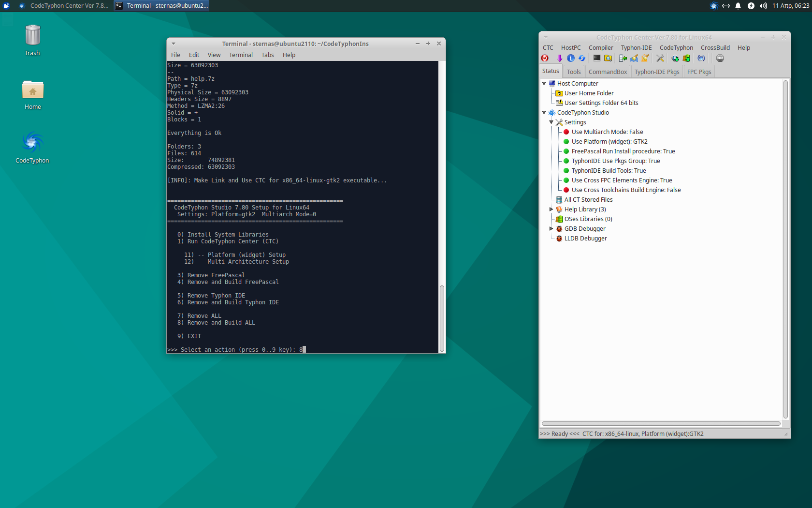Screen dimensions: 812x508
Task: Expand the GDB Debugger node
Action: pos(551,229)
